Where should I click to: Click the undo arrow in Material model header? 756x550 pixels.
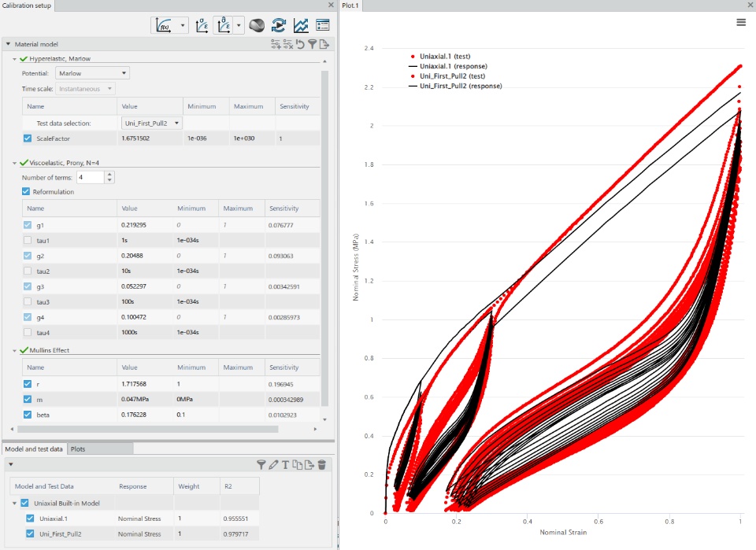click(x=300, y=44)
